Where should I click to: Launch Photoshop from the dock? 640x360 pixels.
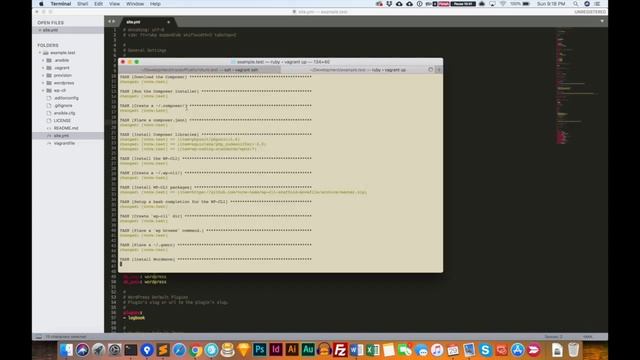260,350
